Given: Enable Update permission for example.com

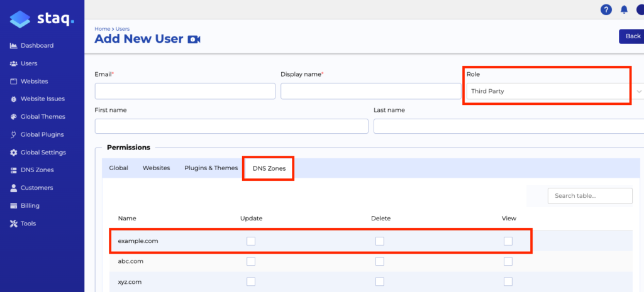Looking at the screenshot, I should (x=251, y=241).
